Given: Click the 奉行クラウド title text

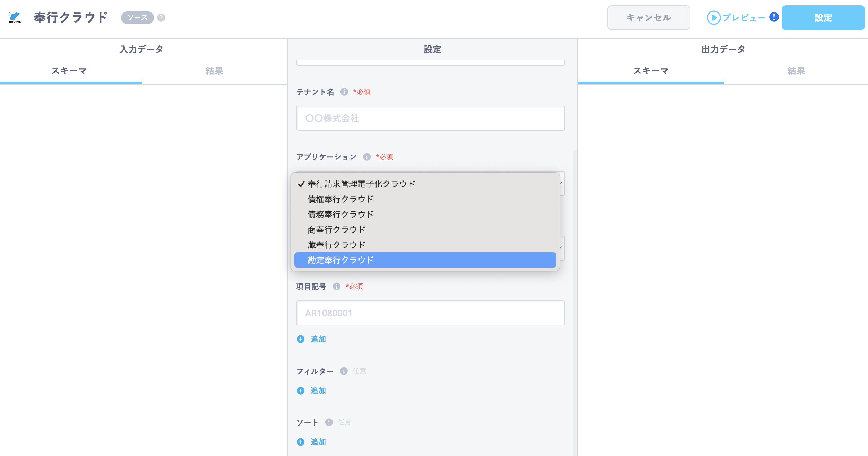Looking at the screenshot, I should click(x=71, y=17).
